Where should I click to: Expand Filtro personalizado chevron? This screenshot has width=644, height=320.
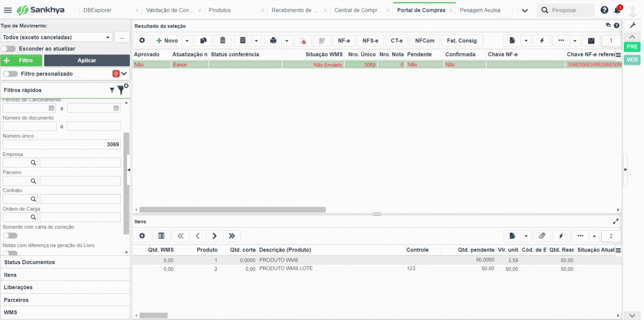[124, 74]
